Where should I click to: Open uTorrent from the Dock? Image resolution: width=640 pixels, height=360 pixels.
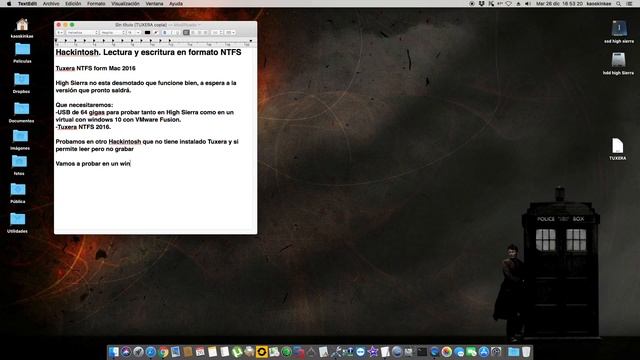click(237, 352)
